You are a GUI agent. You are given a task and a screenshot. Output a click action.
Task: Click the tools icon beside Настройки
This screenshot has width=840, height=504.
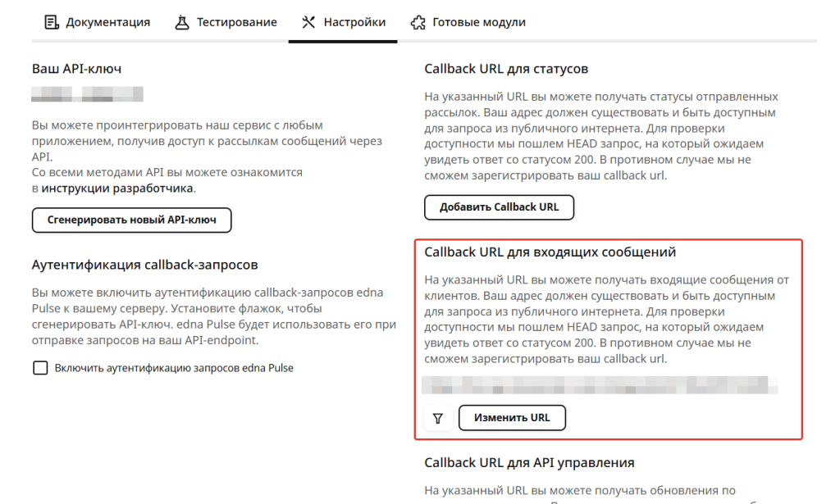[308, 22]
